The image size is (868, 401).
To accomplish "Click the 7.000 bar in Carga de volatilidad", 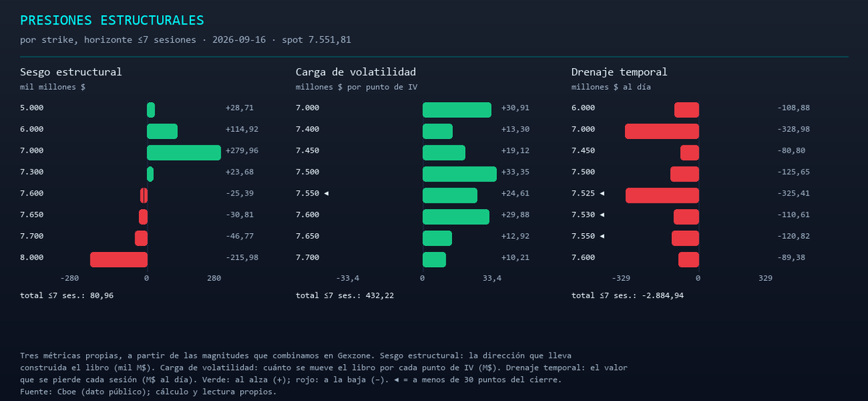I will [x=456, y=110].
